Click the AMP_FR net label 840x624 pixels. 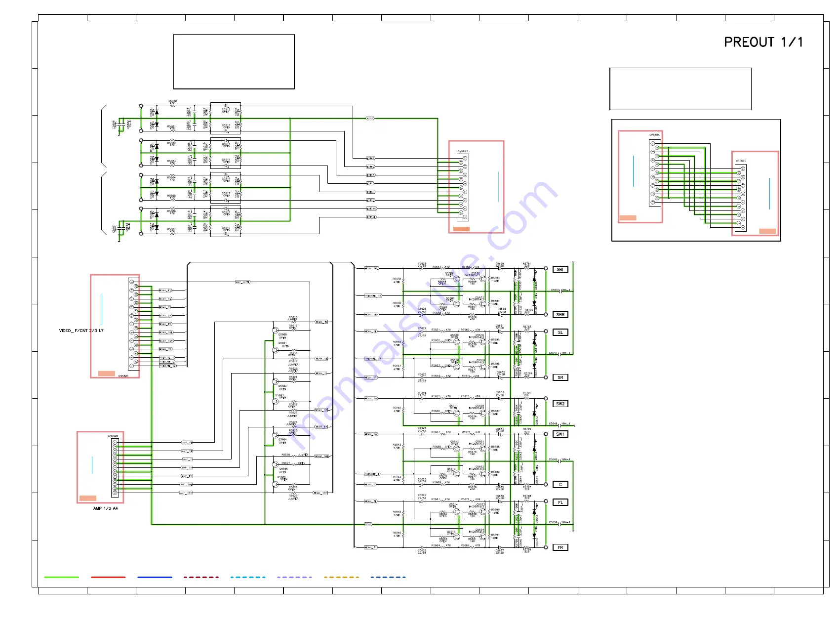pos(187,476)
